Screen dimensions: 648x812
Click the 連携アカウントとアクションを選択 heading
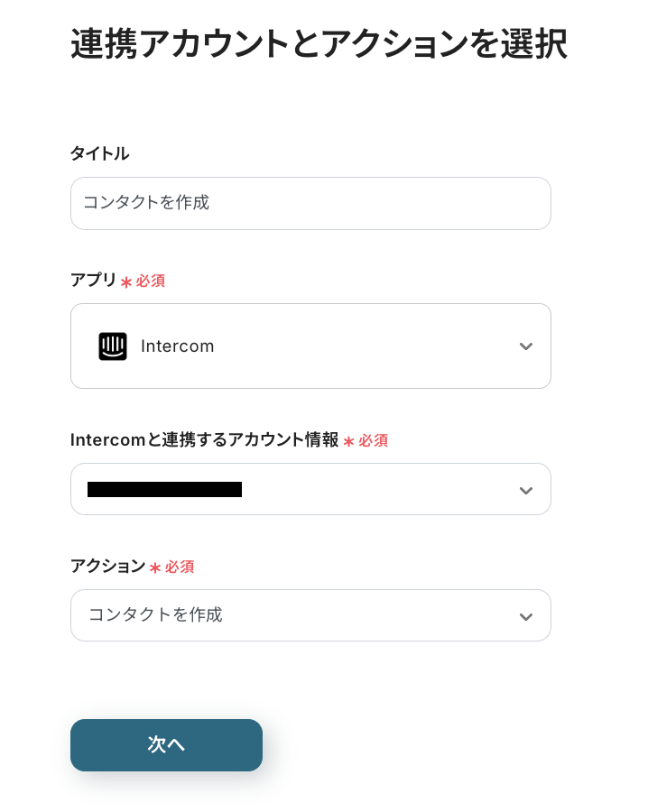pyautogui.click(x=319, y=44)
